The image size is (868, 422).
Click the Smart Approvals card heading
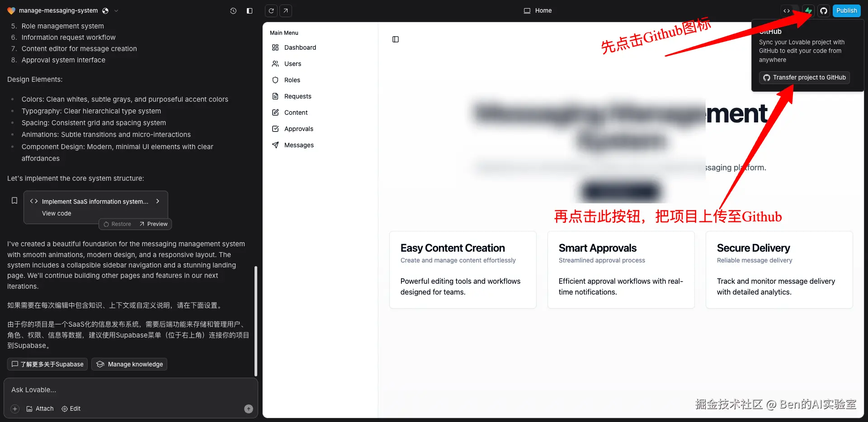pyautogui.click(x=598, y=248)
